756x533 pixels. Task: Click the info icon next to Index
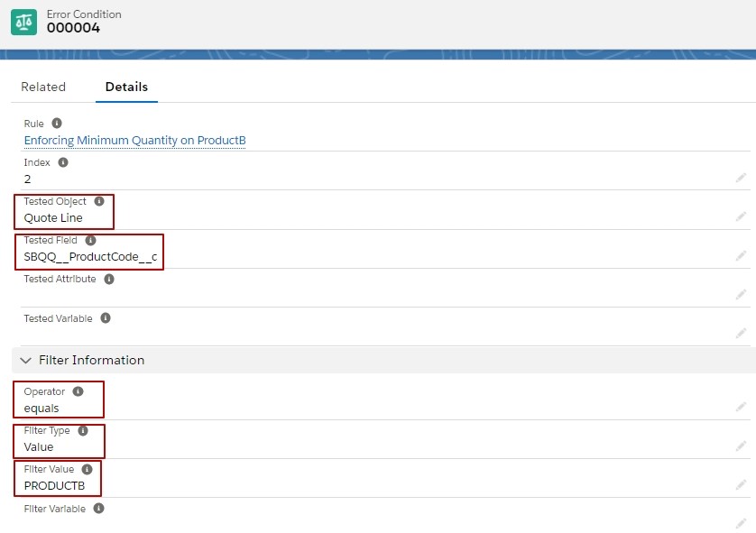point(63,162)
